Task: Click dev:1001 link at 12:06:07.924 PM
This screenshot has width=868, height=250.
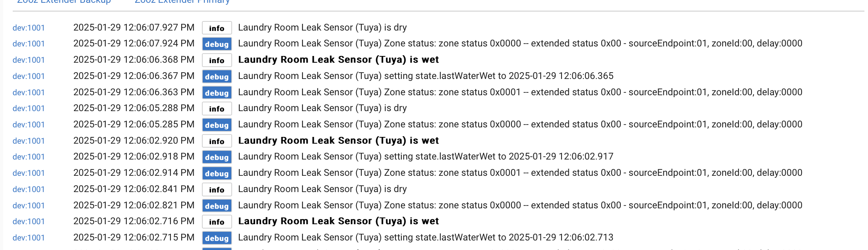Action: point(29,44)
